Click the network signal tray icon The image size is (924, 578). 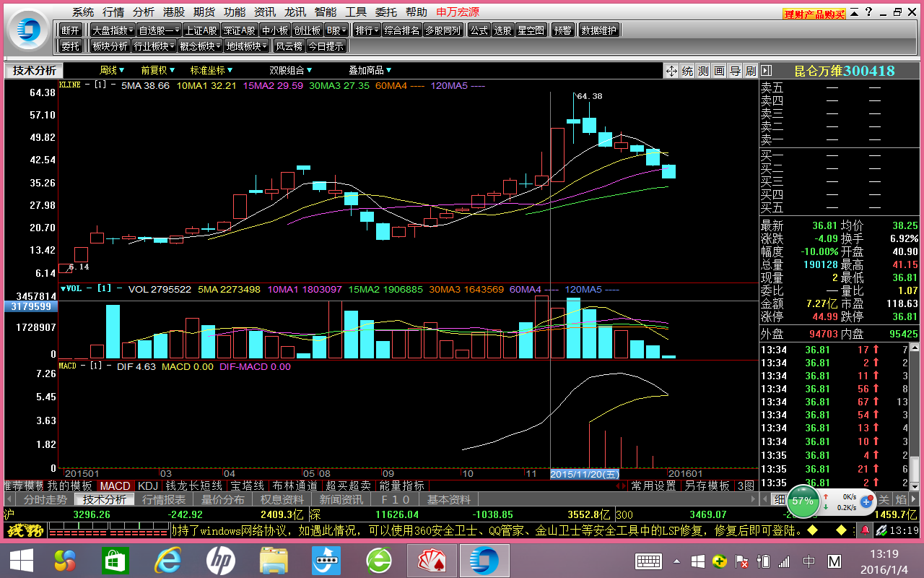[x=785, y=561]
